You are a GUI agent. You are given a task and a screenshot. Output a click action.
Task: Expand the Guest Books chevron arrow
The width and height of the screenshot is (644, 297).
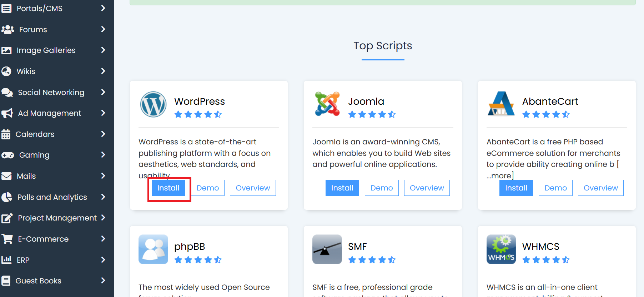103,280
